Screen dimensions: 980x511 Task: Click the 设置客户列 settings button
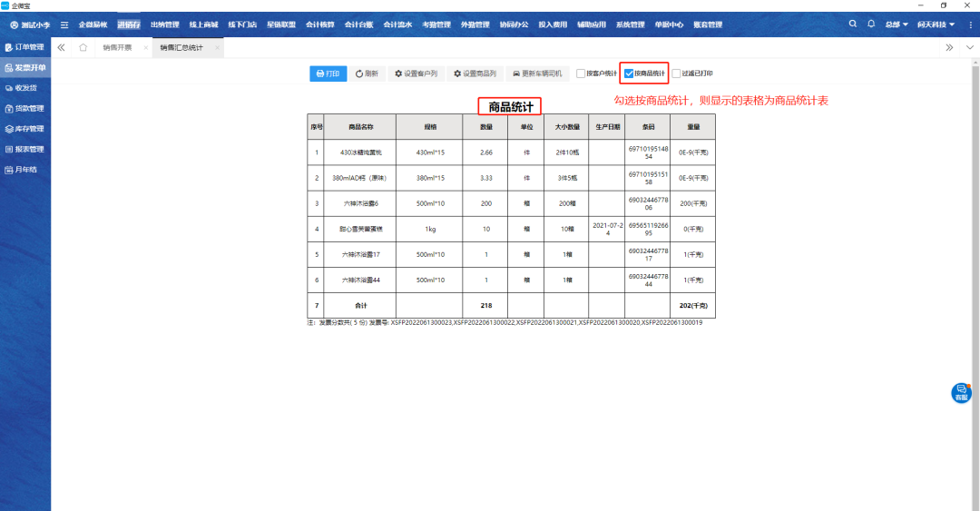pos(416,74)
